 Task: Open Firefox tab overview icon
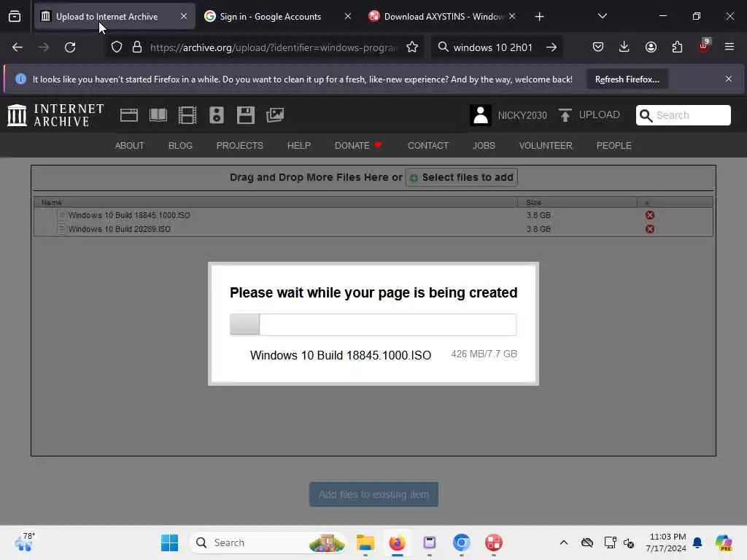coord(15,17)
